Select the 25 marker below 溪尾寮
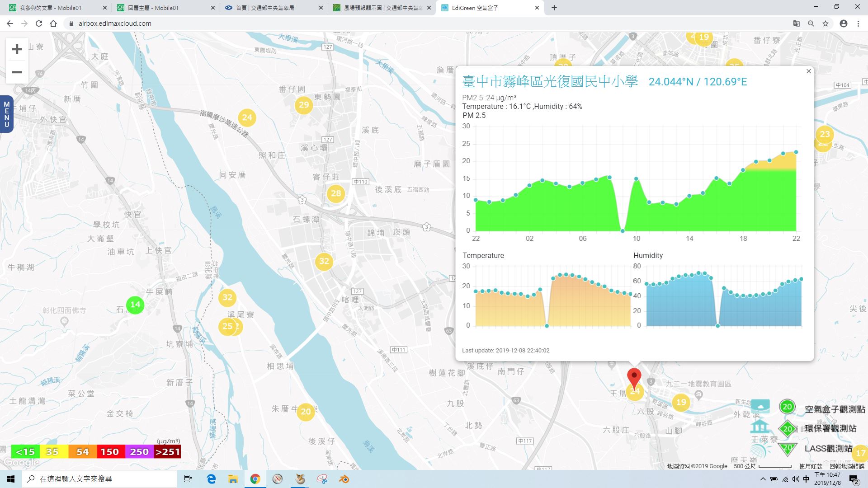The image size is (868, 488). point(227,326)
